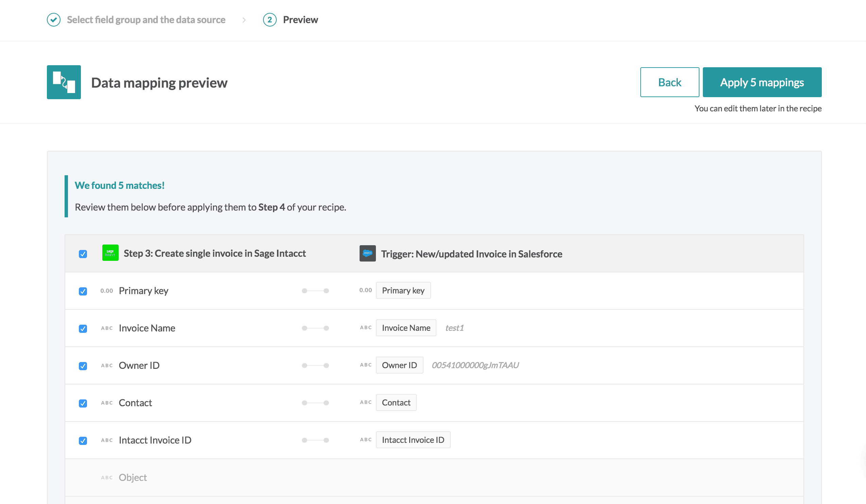The height and width of the screenshot is (504, 866).
Task: Click the Sage Intacct 'Contact' field label
Action: click(x=135, y=403)
